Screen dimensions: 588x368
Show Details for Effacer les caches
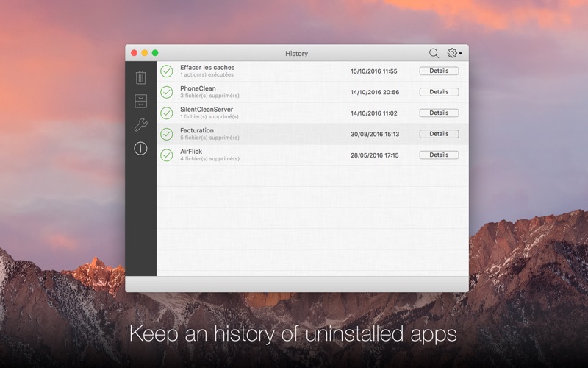pos(439,71)
